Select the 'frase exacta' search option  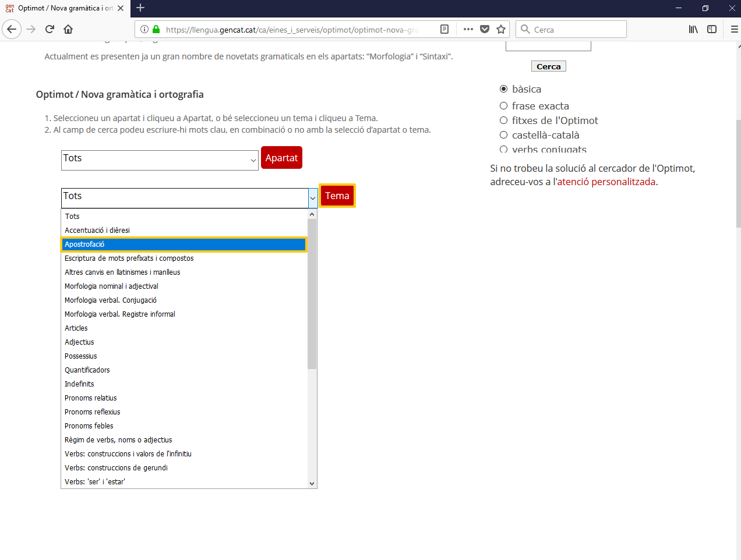click(504, 106)
